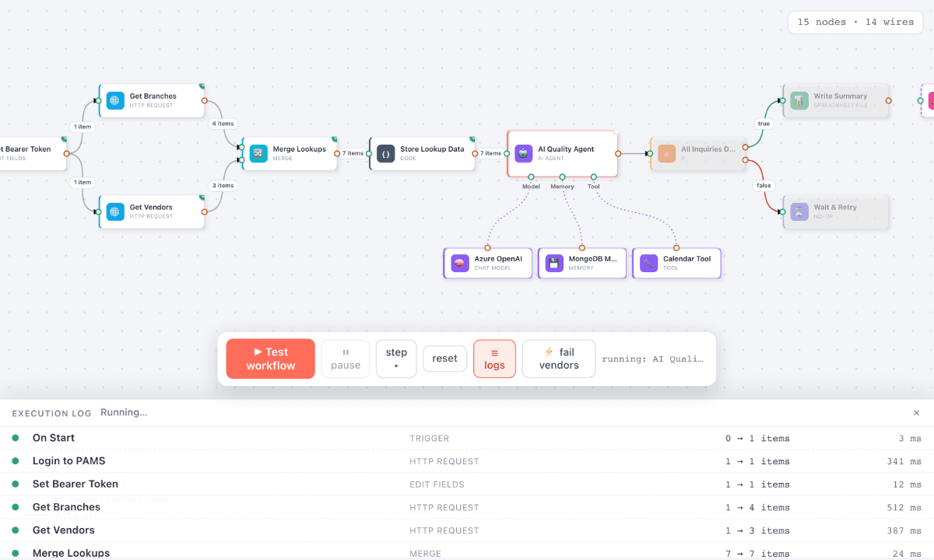Screen dimensions: 934x560
Task: Open the Merge Lookups log row
Action: click(x=467, y=551)
